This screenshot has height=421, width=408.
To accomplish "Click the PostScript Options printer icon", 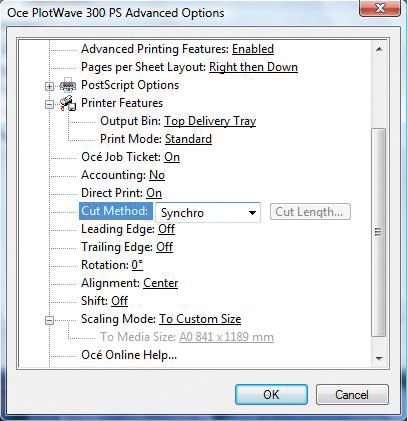I will [x=68, y=85].
